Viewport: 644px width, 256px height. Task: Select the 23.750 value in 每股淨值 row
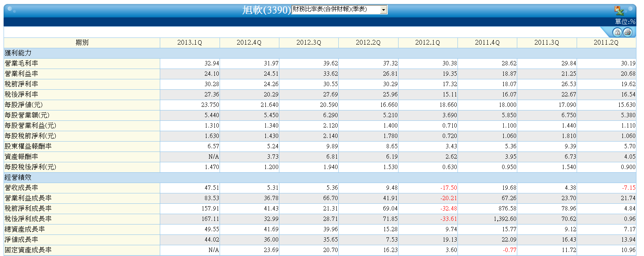pos(210,105)
